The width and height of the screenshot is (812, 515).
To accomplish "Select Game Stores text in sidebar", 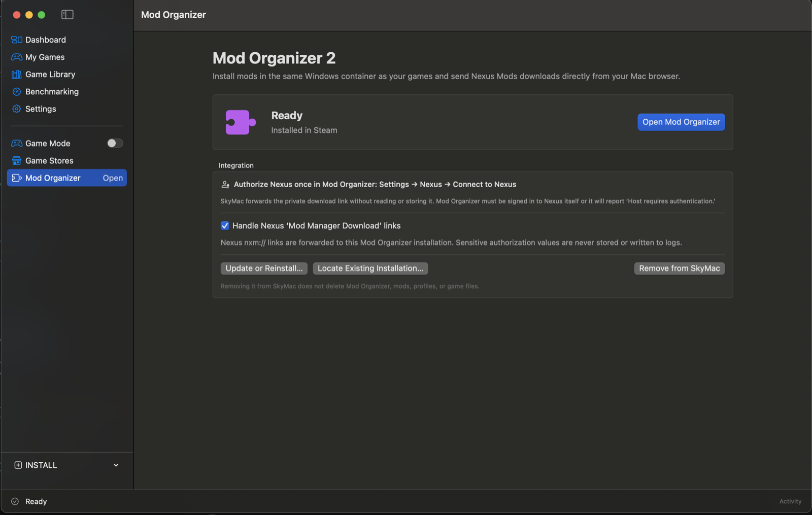I will (x=49, y=160).
